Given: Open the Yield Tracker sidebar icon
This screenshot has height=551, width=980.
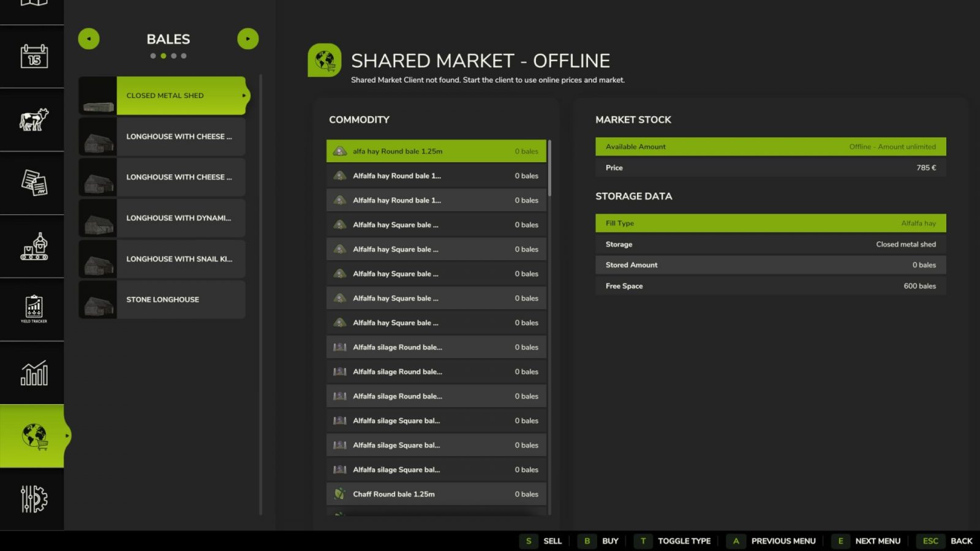Looking at the screenshot, I should (34, 309).
